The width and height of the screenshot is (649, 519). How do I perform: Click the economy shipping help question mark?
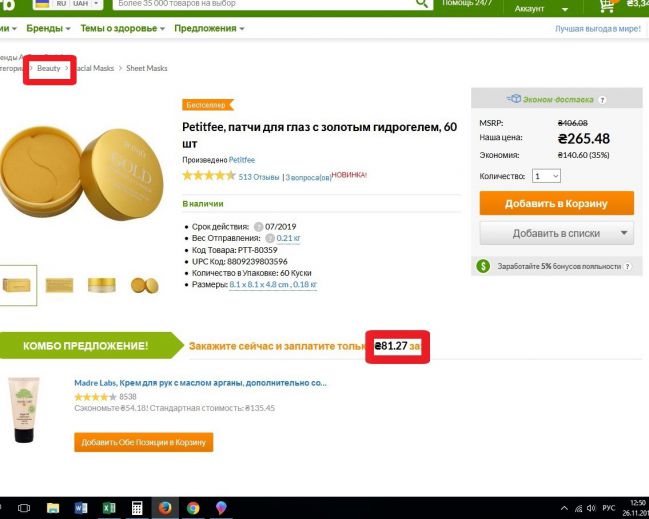pos(603,100)
